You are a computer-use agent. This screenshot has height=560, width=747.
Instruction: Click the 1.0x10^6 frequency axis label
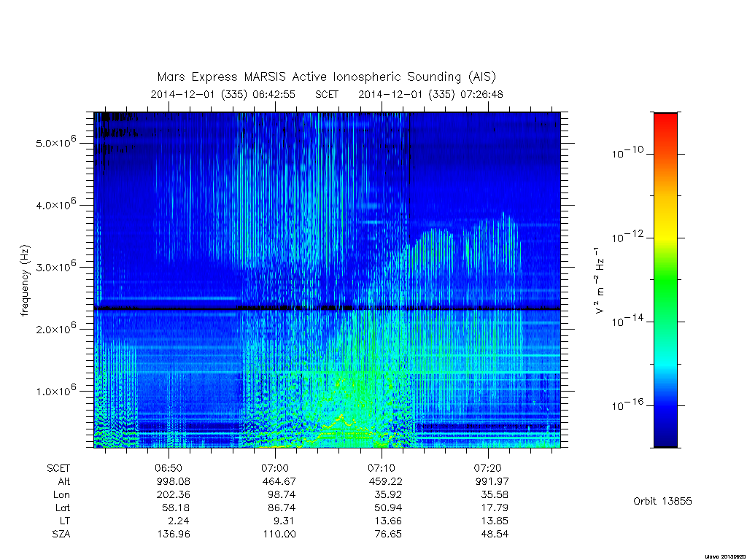55,390
